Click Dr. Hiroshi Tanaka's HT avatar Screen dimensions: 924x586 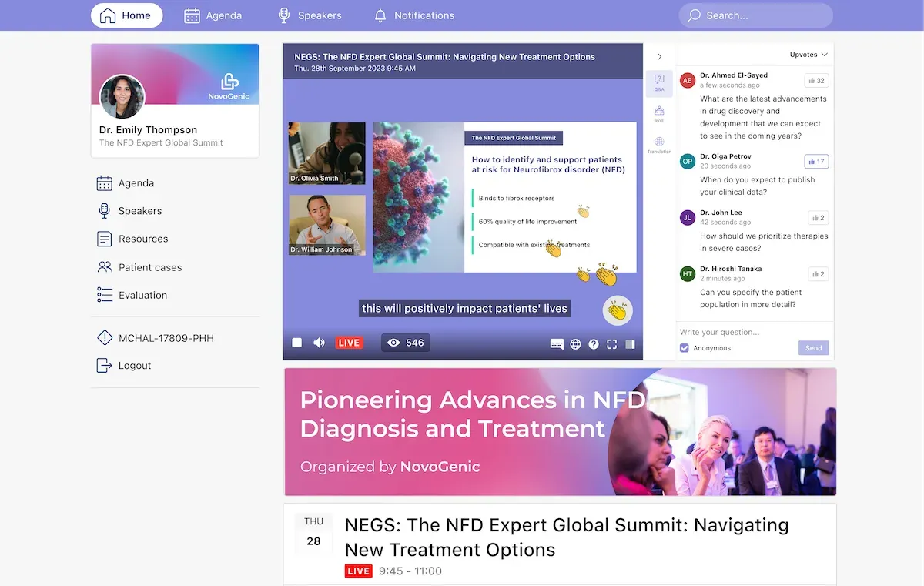[x=688, y=274]
